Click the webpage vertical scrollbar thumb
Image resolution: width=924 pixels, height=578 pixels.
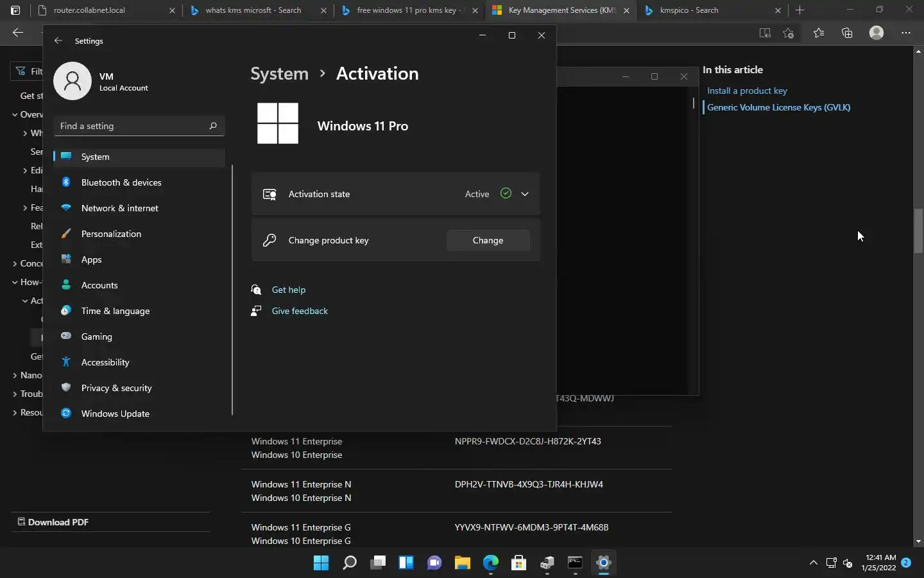click(x=918, y=231)
